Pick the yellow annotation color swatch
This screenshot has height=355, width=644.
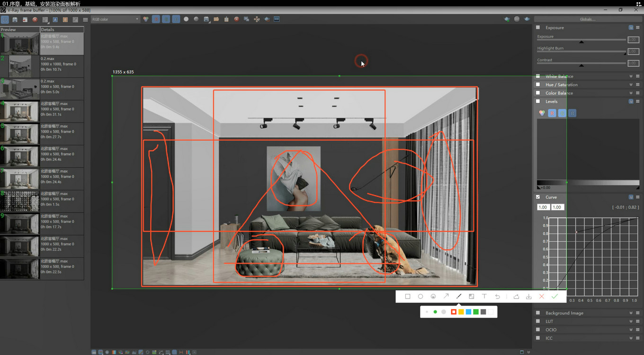coord(461,312)
